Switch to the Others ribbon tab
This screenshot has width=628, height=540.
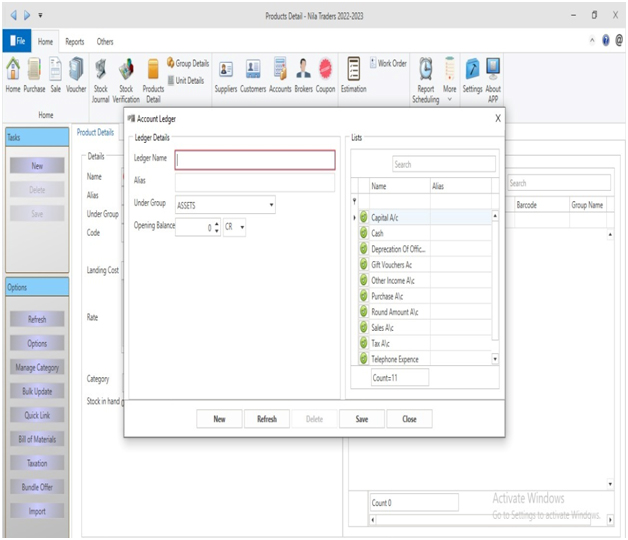105,42
